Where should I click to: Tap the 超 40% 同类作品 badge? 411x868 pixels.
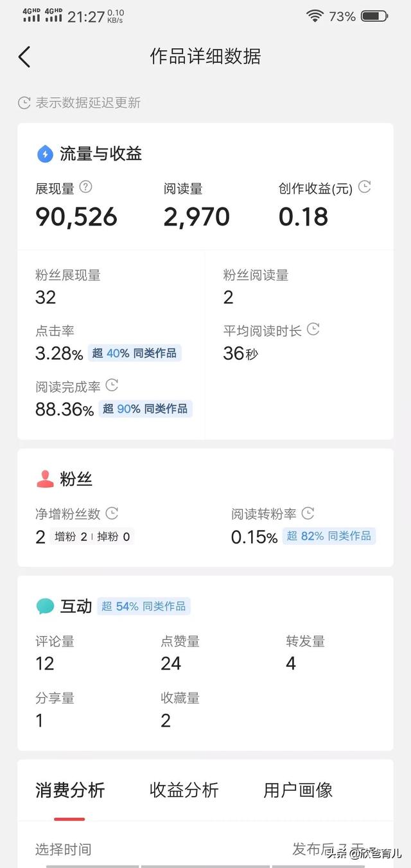coord(135,353)
